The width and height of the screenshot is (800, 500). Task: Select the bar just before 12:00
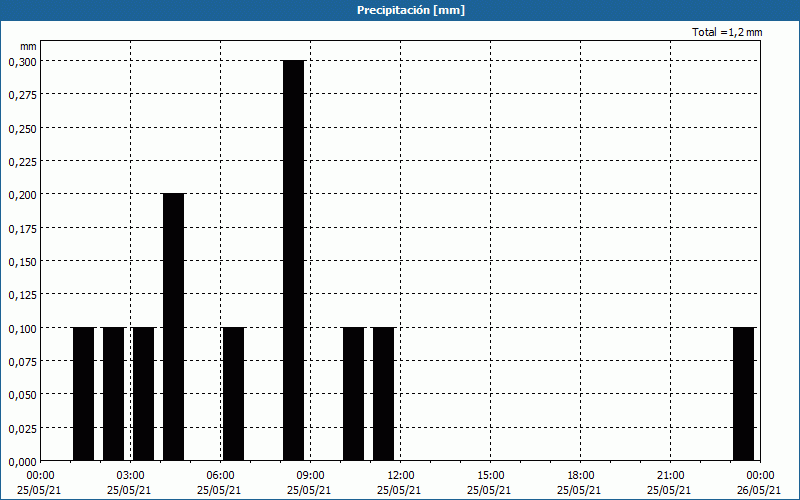coord(384,394)
